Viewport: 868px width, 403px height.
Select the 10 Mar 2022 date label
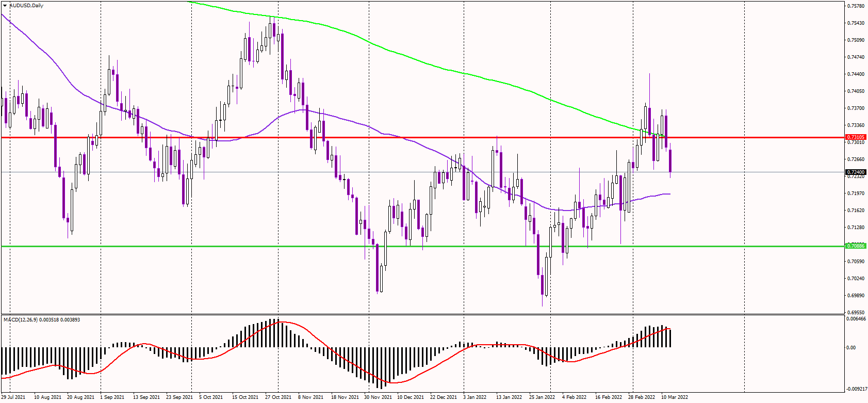click(675, 397)
